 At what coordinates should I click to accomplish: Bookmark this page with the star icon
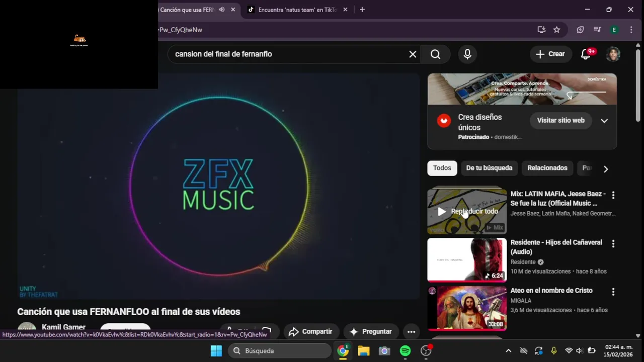tap(556, 30)
